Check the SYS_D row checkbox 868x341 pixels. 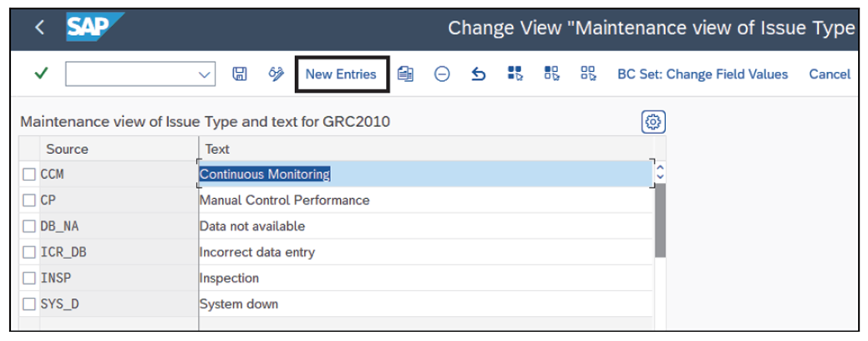[x=29, y=303]
